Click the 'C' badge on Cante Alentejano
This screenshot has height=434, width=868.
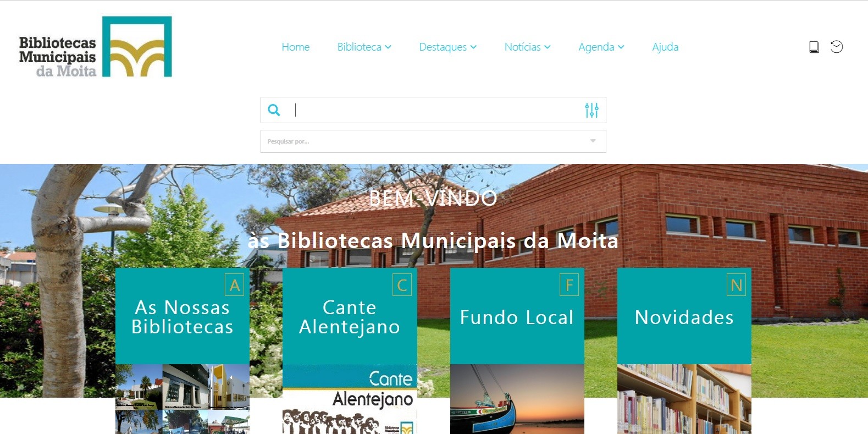pos(402,285)
